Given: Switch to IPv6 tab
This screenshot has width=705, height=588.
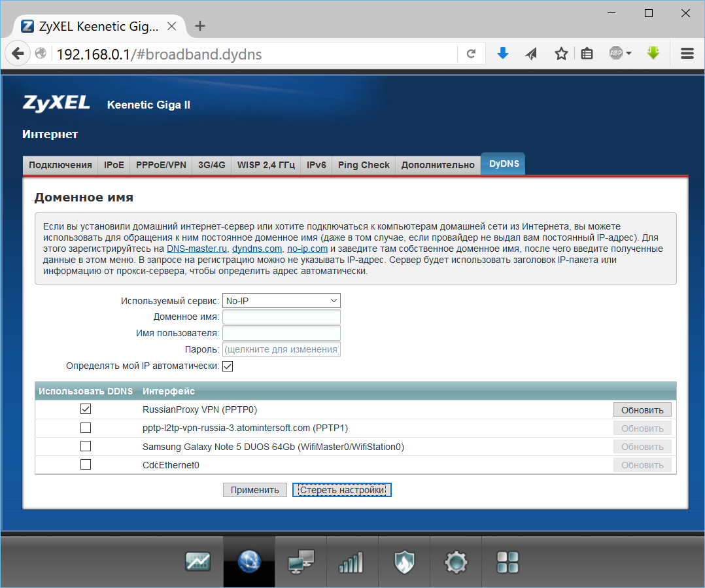Looking at the screenshot, I should (316, 165).
